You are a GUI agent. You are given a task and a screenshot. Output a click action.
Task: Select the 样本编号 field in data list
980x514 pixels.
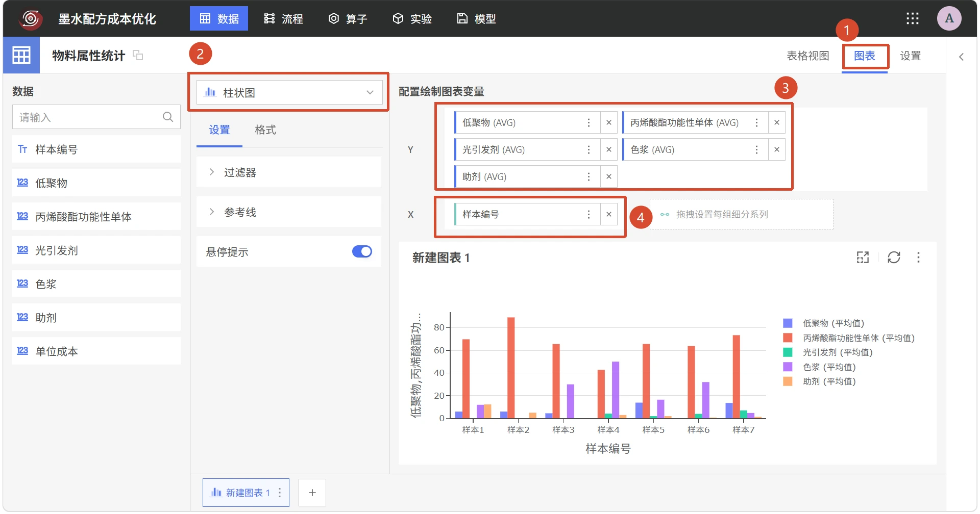click(x=96, y=149)
